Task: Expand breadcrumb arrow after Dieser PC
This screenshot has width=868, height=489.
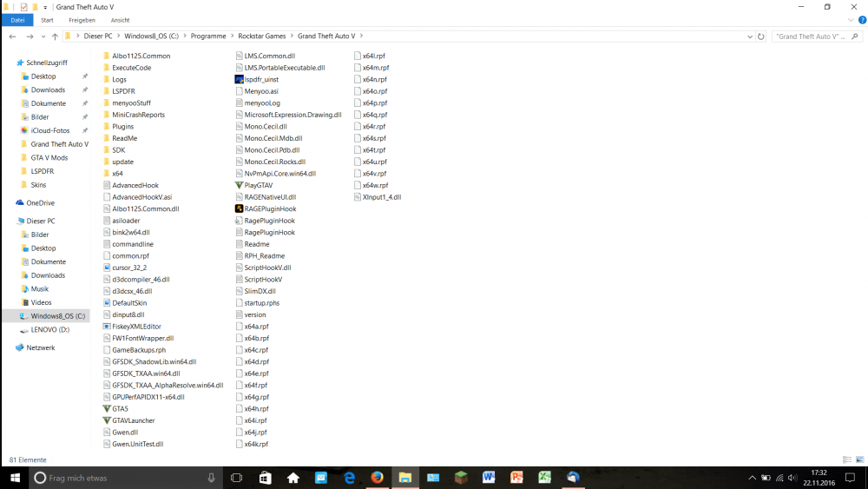Action: pos(118,36)
